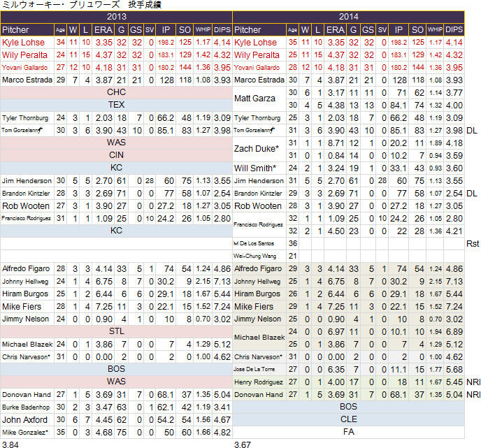Click the CLE team row
Viewport: 481px width, 448px height.
pos(348,419)
